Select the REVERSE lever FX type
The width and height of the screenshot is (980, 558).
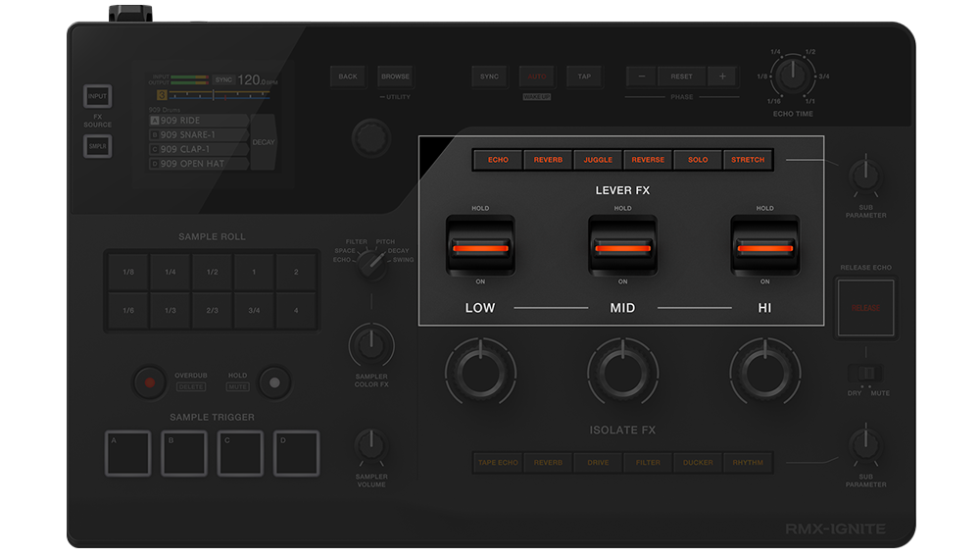click(x=648, y=160)
